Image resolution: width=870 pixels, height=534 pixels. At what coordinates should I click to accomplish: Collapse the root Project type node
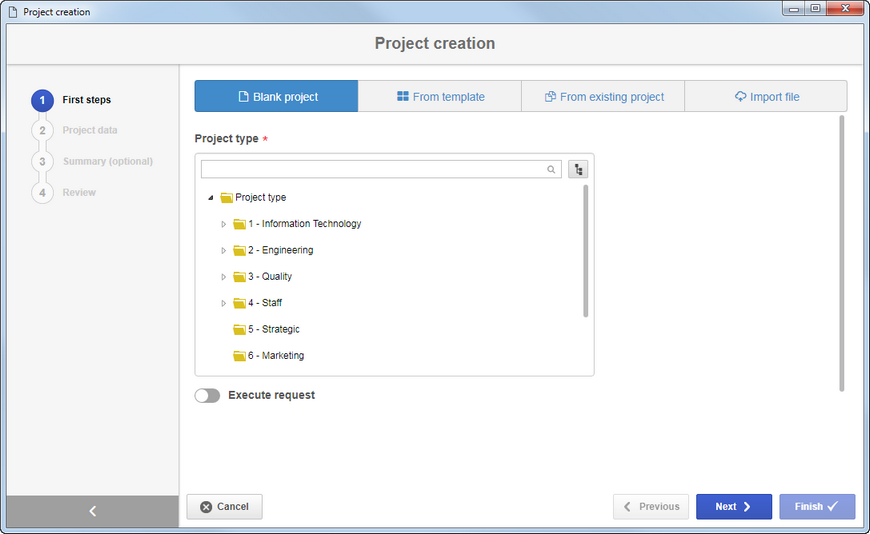click(x=211, y=198)
